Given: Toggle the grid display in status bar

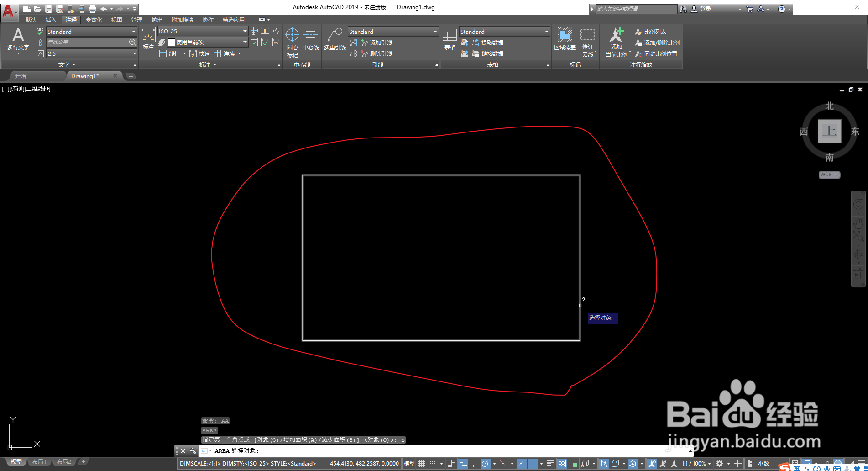Looking at the screenshot, I should 422,463.
